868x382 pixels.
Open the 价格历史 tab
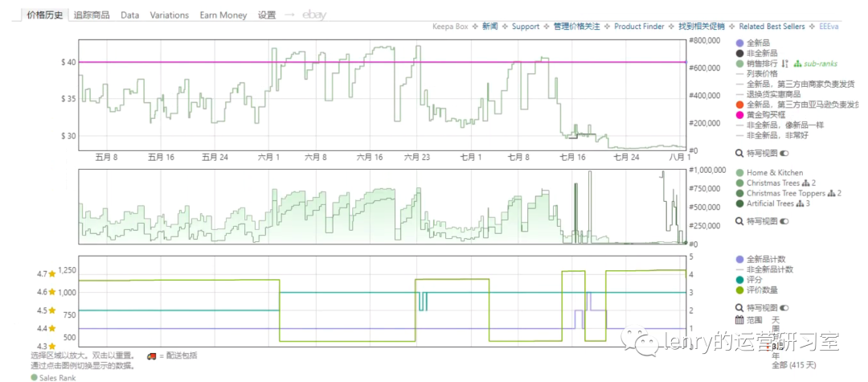click(45, 15)
